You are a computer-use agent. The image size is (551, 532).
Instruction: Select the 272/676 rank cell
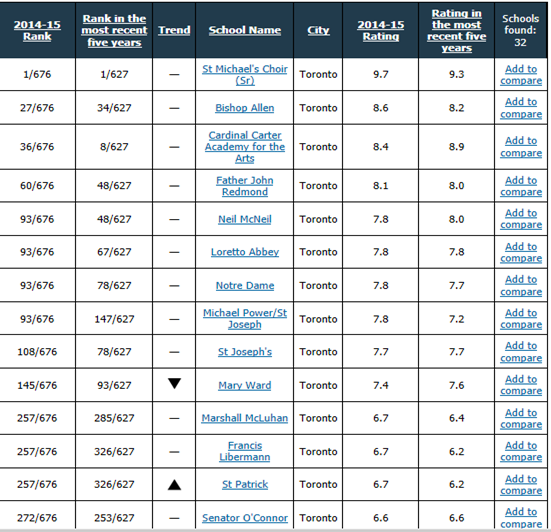coord(37,518)
